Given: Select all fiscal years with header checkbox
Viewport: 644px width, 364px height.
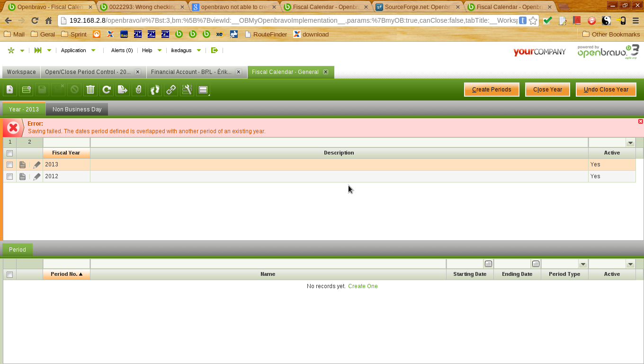Looking at the screenshot, I should (9, 153).
